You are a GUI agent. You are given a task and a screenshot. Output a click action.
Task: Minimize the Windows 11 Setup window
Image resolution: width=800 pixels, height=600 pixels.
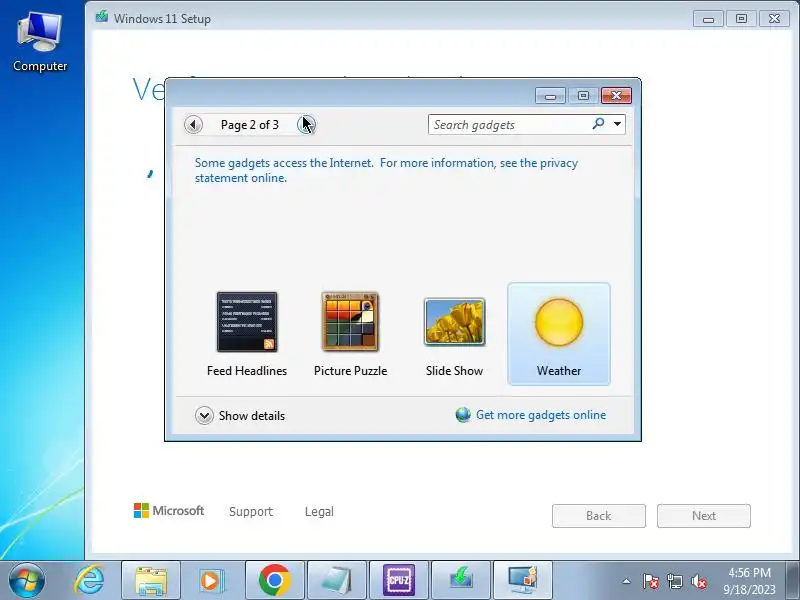(x=708, y=19)
